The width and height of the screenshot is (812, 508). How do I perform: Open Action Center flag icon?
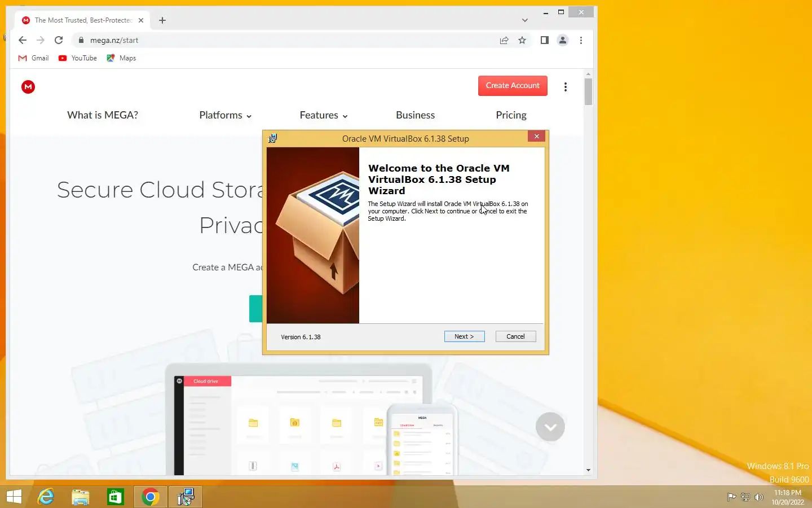(x=731, y=497)
